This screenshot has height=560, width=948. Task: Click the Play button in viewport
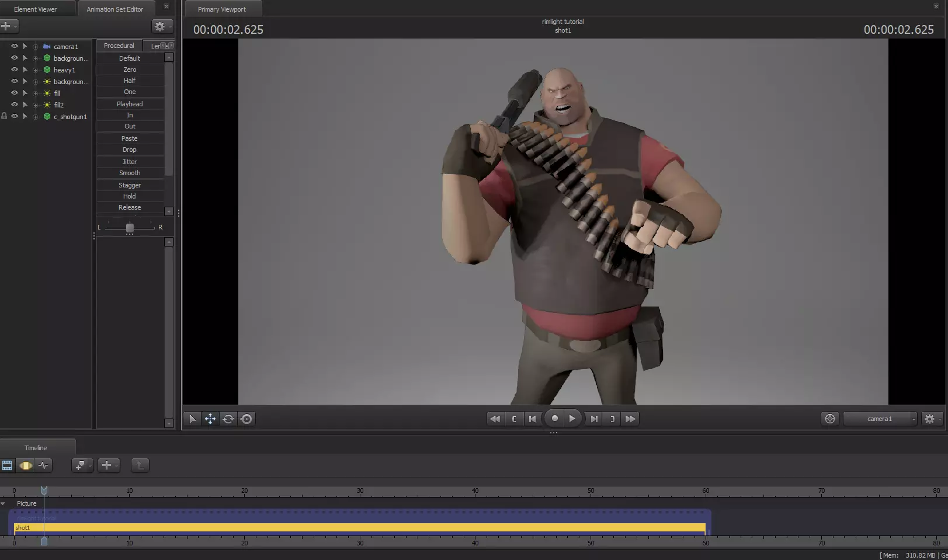click(572, 419)
